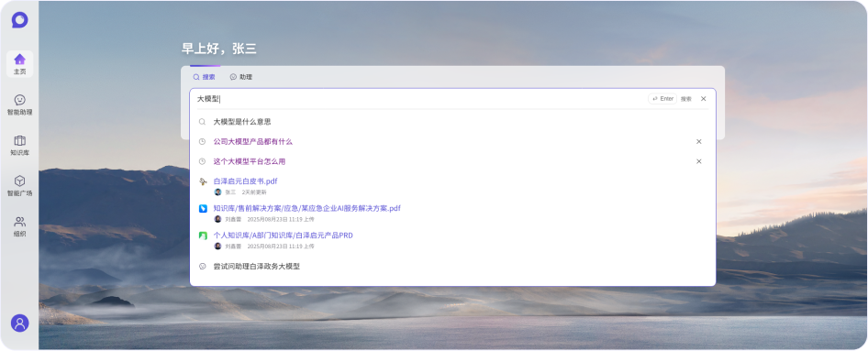Remove history item 公司大模型产品都有什么
The image size is (868, 351).
pyautogui.click(x=698, y=141)
